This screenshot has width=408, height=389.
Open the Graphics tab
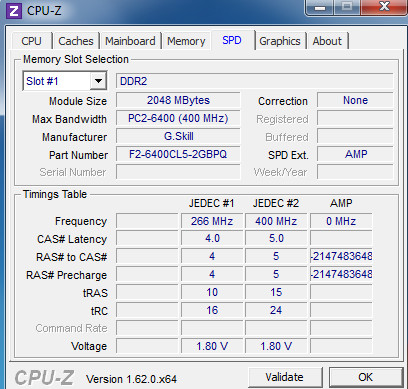280,41
